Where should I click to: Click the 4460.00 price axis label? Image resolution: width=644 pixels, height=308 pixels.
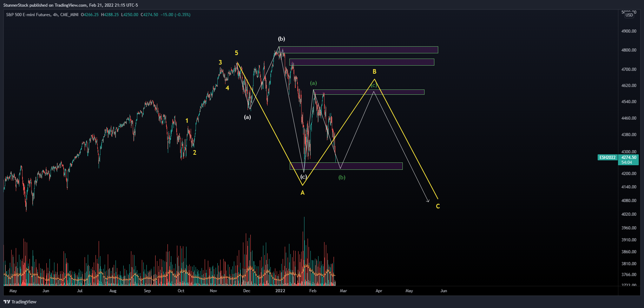[629, 118]
